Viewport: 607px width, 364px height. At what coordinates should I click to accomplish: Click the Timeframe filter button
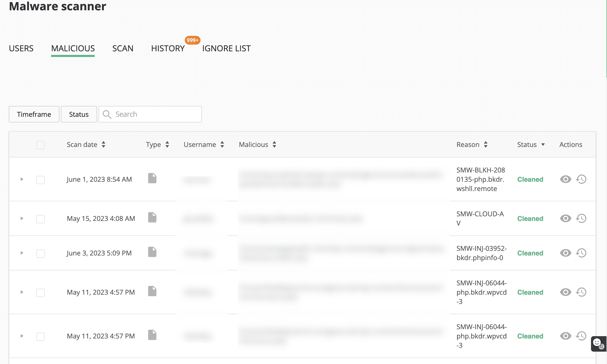pos(34,114)
